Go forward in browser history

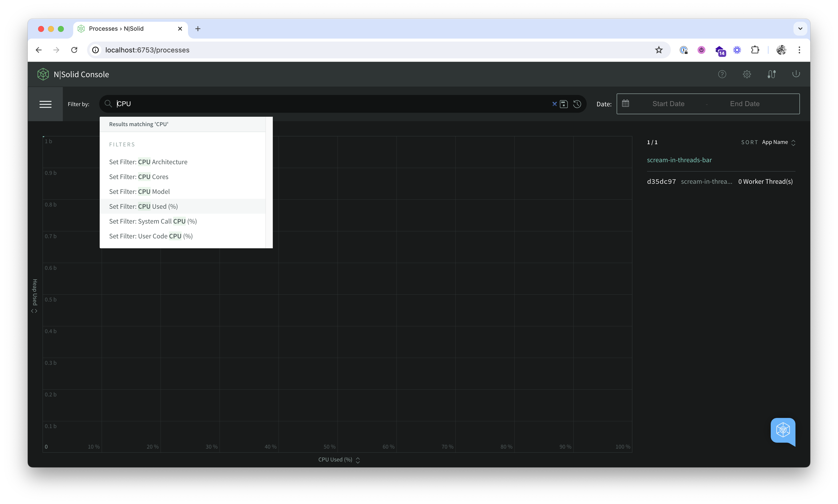coord(56,50)
